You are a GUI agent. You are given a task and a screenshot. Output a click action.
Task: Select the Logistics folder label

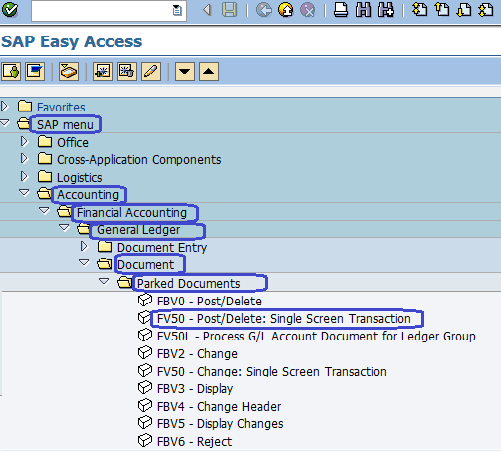pos(80,178)
